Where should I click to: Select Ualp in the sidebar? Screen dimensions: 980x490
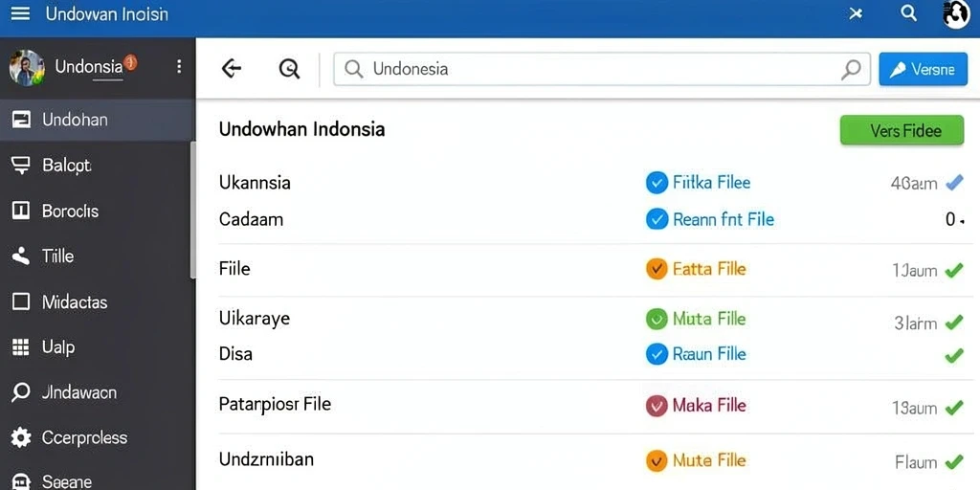(x=99, y=346)
